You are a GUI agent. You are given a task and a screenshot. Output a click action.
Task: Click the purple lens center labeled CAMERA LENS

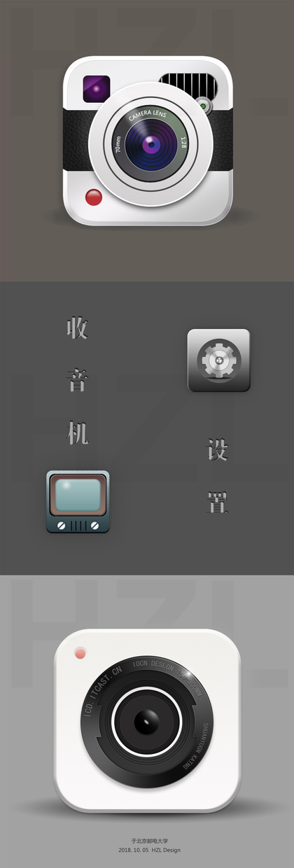(150, 144)
